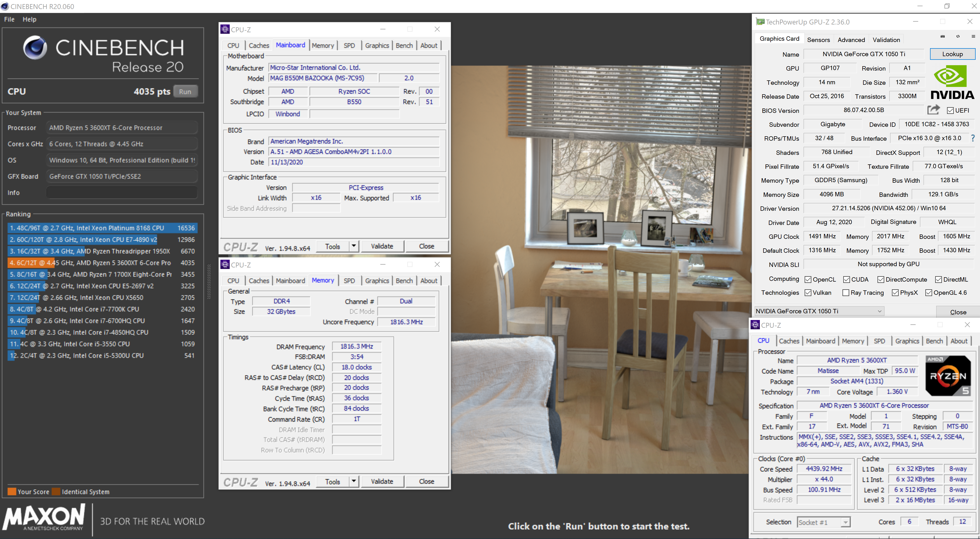The width and height of the screenshot is (980, 539).
Task: Toggle the DirectCompute checkbox
Action: (x=880, y=279)
